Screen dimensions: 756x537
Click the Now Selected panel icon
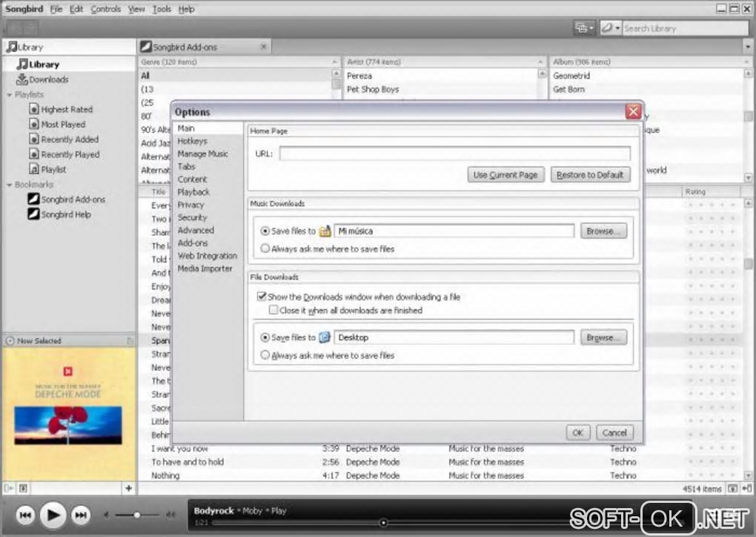10,340
